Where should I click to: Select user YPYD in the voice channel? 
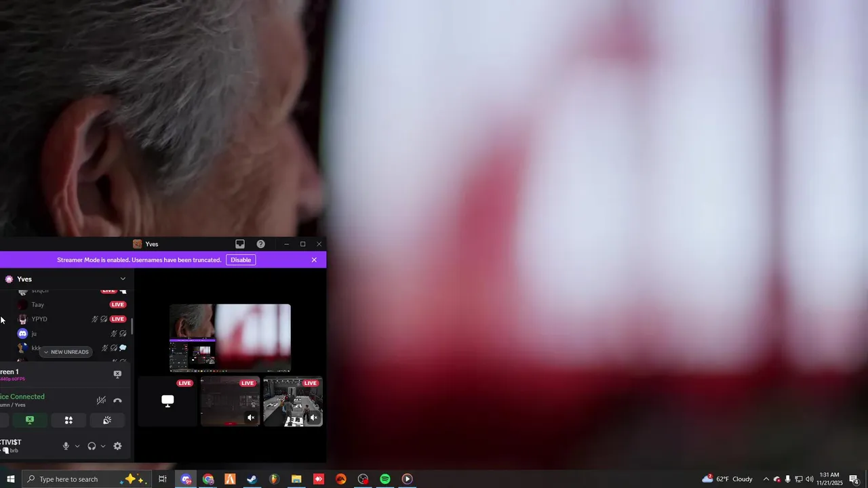[x=71, y=319]
